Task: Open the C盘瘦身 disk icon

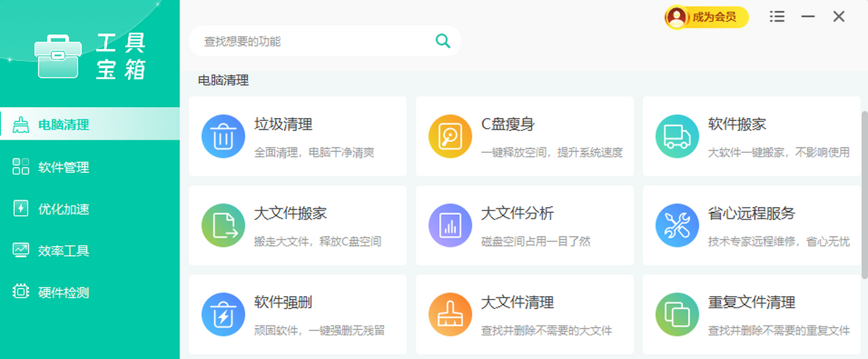Action: tap(451, 136)
